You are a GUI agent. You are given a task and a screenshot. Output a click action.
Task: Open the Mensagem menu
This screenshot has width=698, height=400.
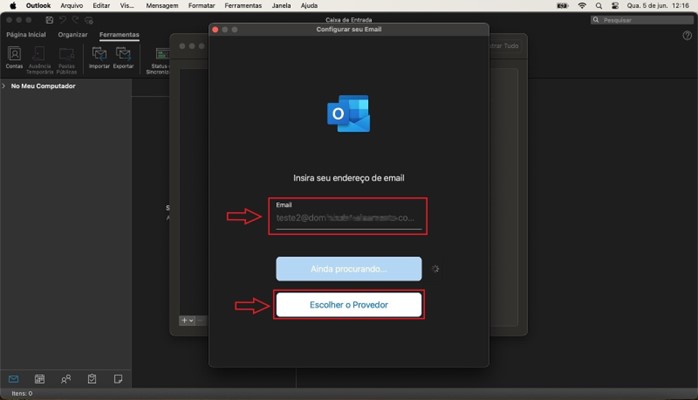pyautogui.click(x=162, y=6)
